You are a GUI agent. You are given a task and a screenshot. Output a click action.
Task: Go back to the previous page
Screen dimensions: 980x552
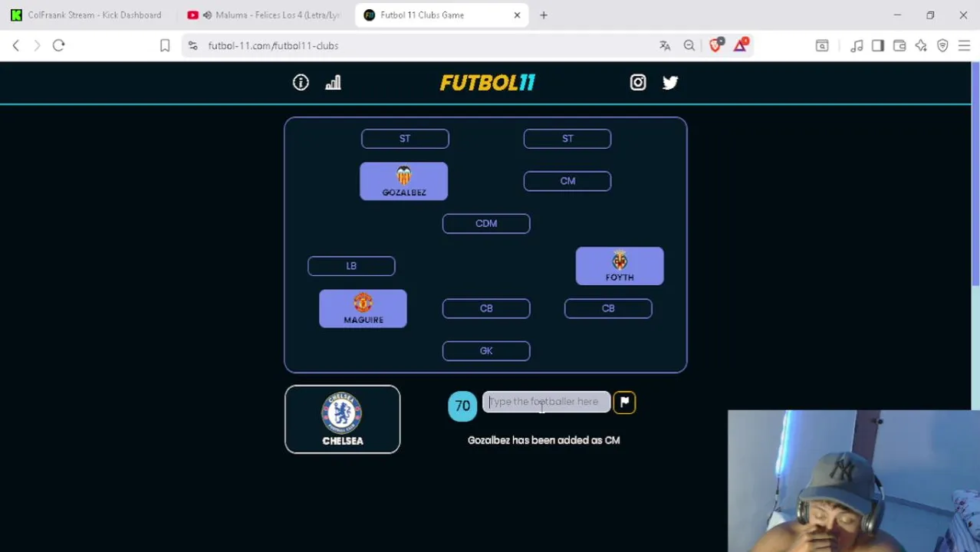click(15, 45)
